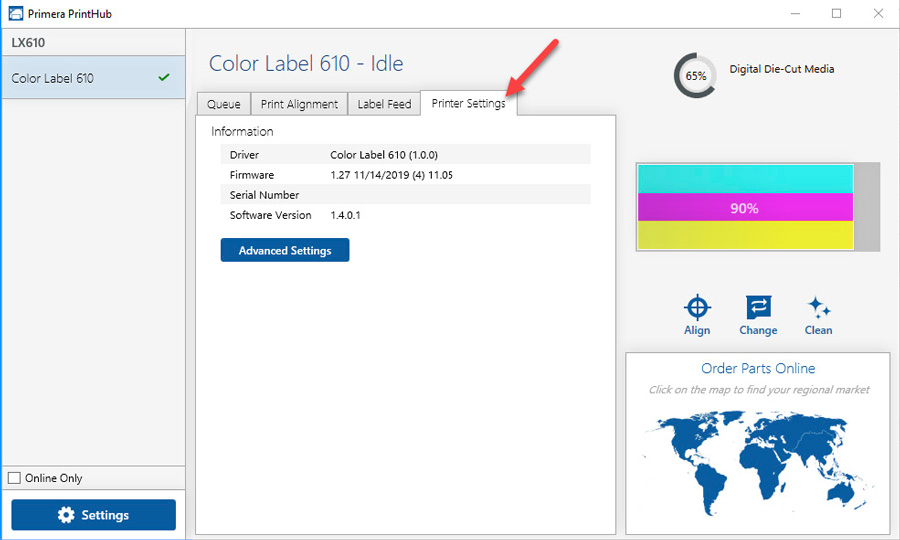Click the Information section label
This screenshot has width=900, height=540.
[x=242, y=131]
